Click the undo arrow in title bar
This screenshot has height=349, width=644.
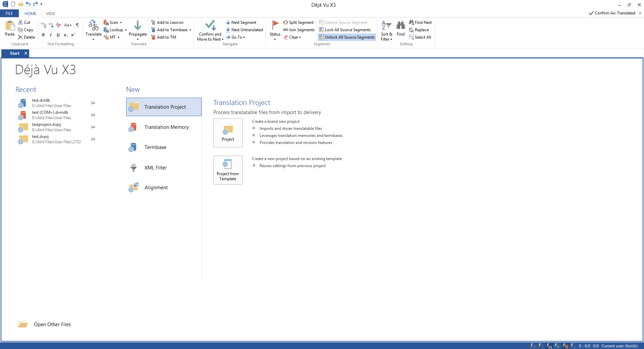point(28,4)
